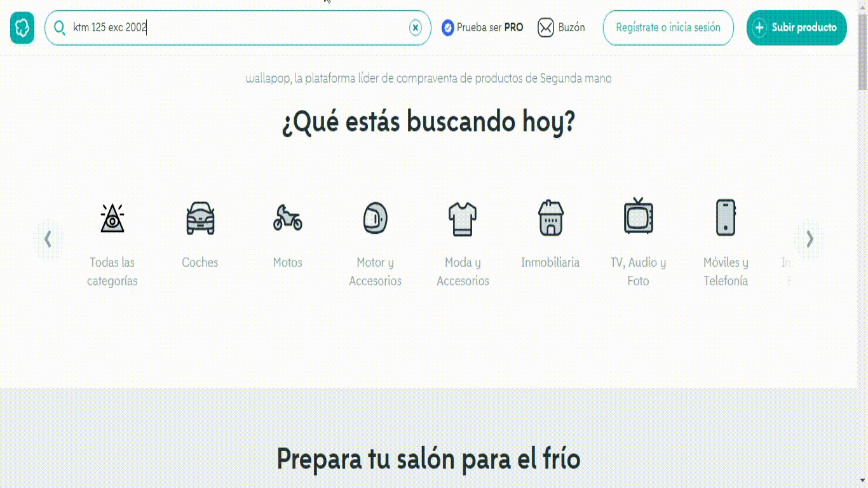Image resolution: width=868 pixels, height=488 pixels.
Task: Open the Buzón inbox link
Action: [x=571, y=28]
